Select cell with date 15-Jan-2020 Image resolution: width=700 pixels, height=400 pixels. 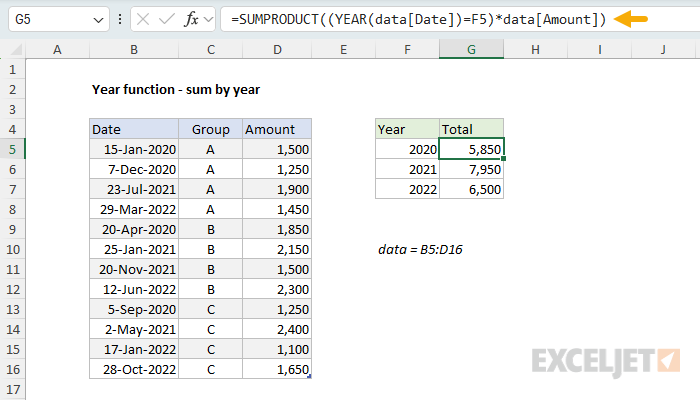pos(134,149)
